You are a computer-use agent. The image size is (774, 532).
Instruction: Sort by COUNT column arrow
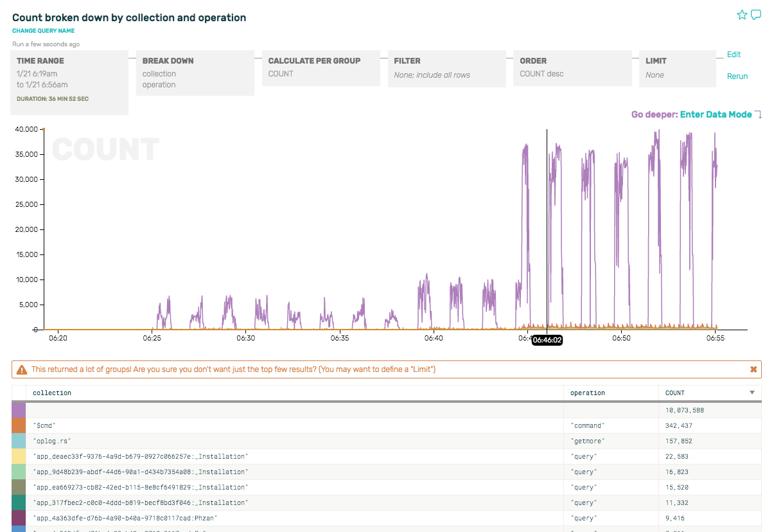(752, 393)
